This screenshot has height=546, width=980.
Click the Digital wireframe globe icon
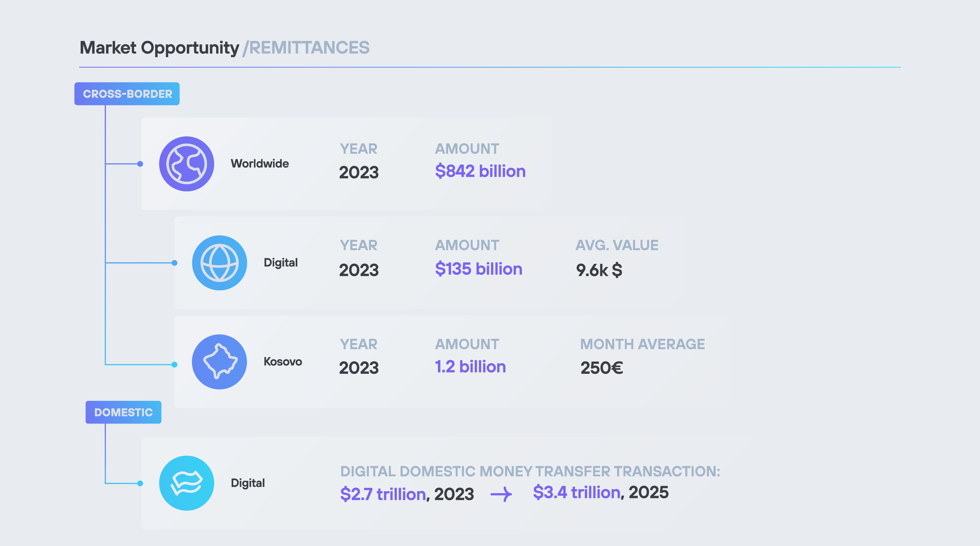219,263
